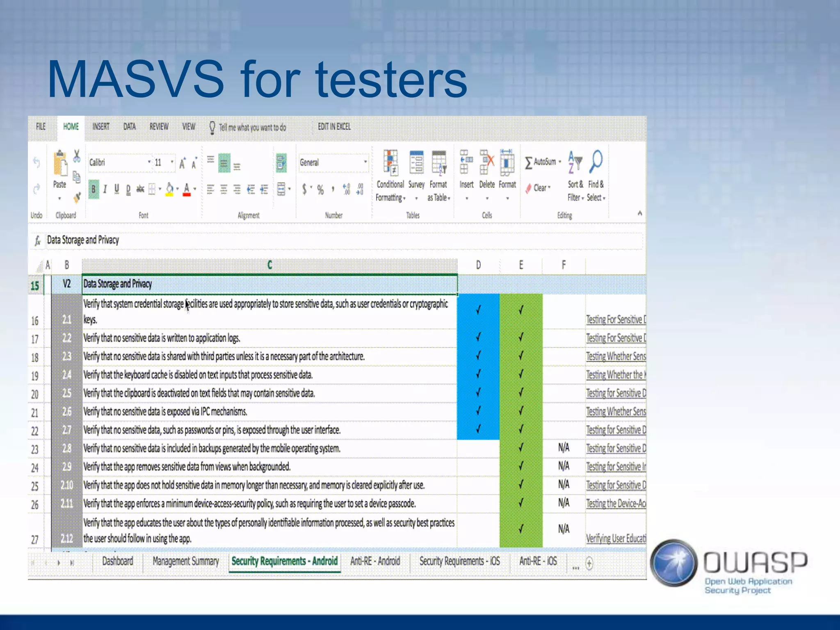Open Conditional Formatting menu

tap(390, 176)
